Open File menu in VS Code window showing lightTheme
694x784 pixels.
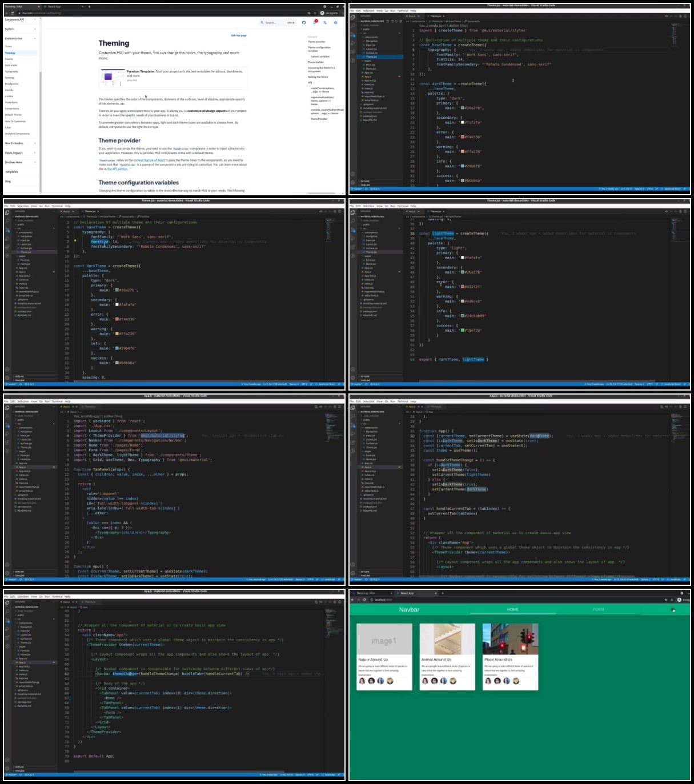click(x=352, y=206)
